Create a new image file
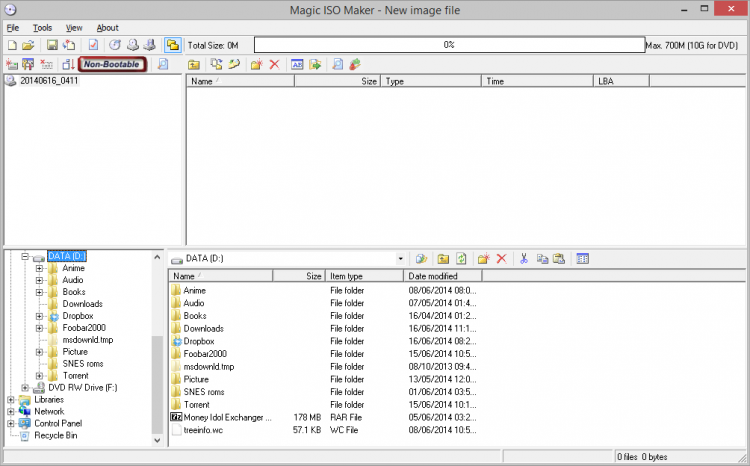The image size is (750, 466). [12, 45]
